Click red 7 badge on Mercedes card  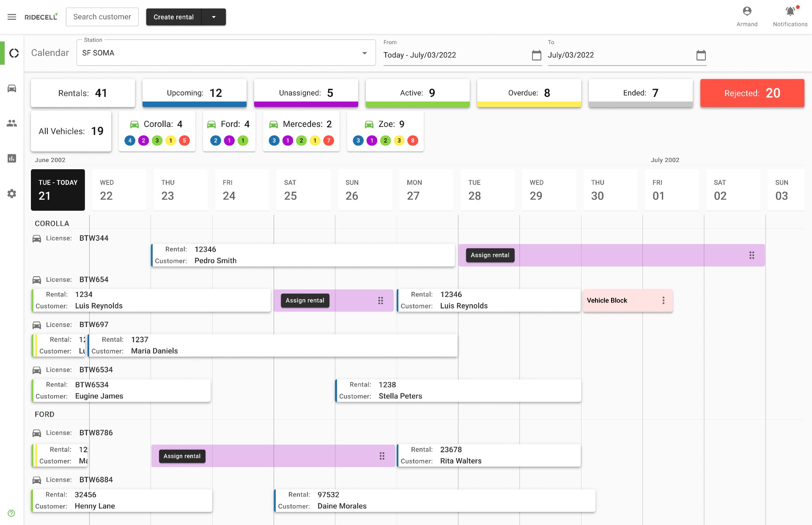click(x=329, y=140)
